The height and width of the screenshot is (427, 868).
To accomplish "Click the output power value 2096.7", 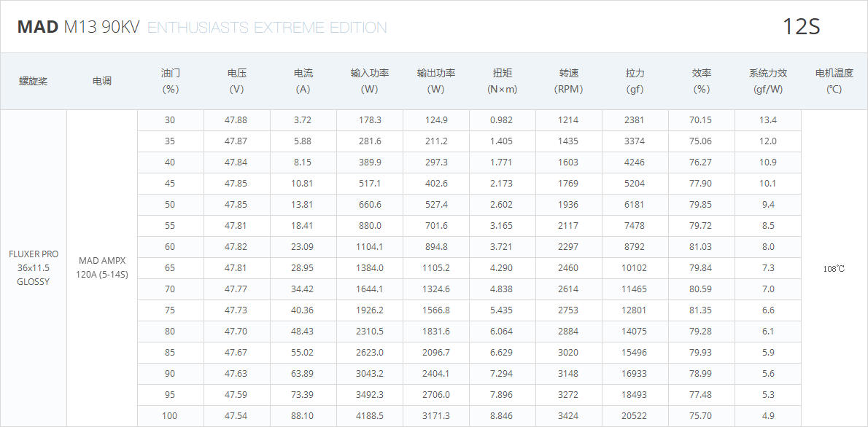I will click(436, 353).
